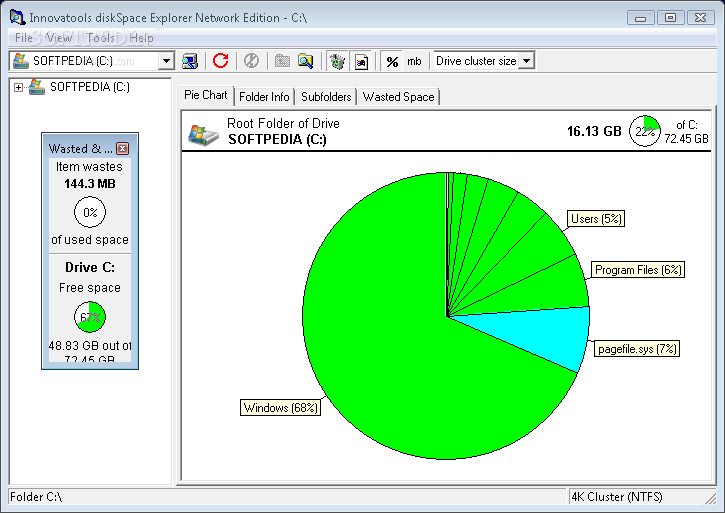Close the Wasted & ... panel

click(123, 148)
